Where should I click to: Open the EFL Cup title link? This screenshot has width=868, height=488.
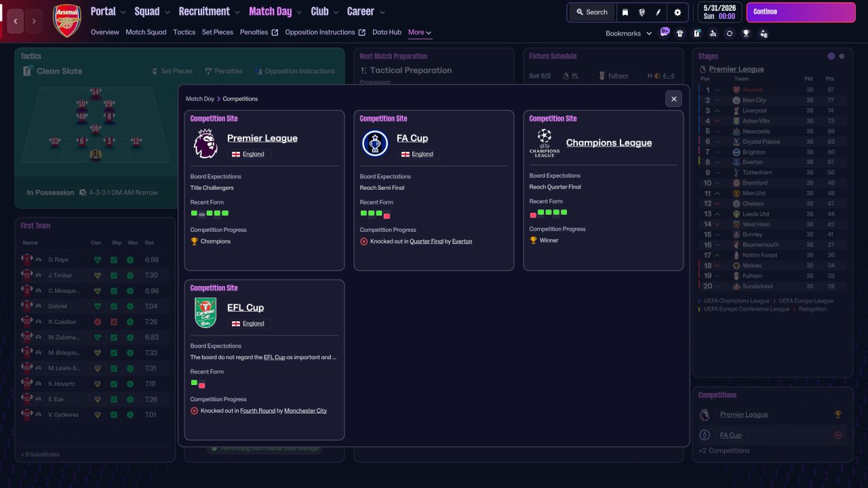[x=245, y=308]
